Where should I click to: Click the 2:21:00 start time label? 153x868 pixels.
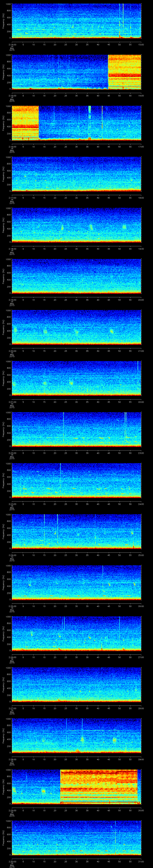[12, 402]
